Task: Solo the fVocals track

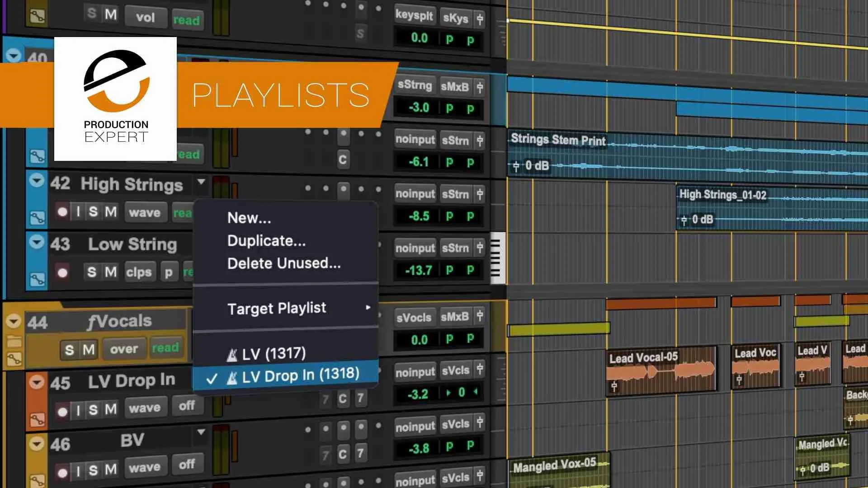Action: click(x=69, y=348)
